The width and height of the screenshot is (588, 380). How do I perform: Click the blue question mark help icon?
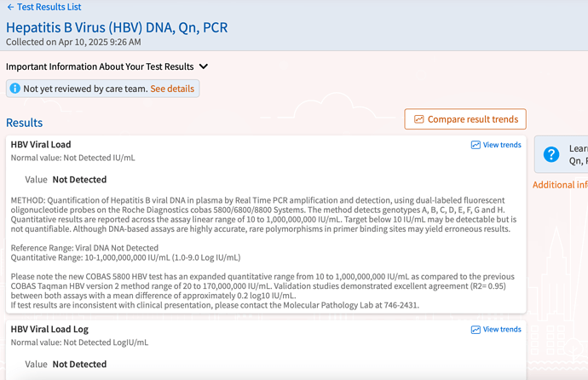point(551,154)
